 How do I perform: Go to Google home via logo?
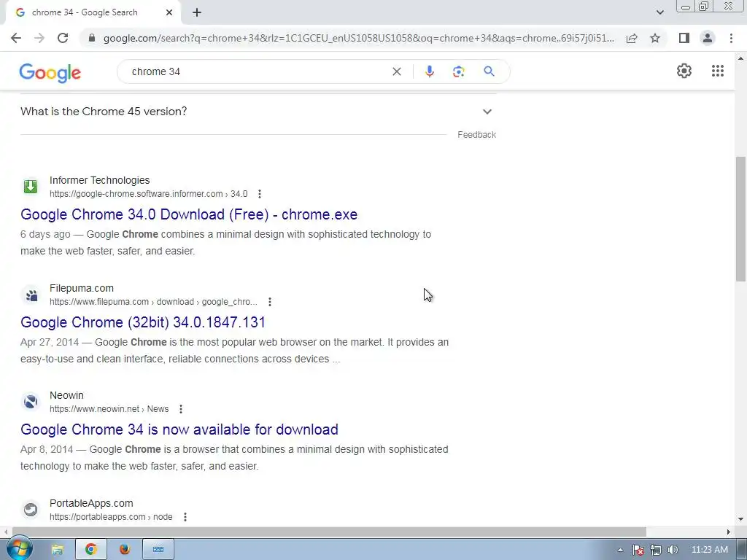tap(50, 72)
